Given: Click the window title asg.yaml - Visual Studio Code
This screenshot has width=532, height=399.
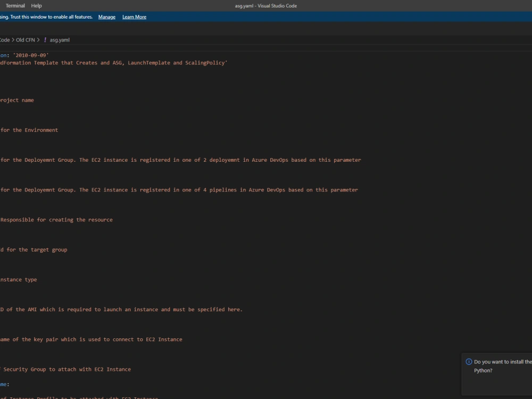Looking at the screenshot, I should pos(266,6).
